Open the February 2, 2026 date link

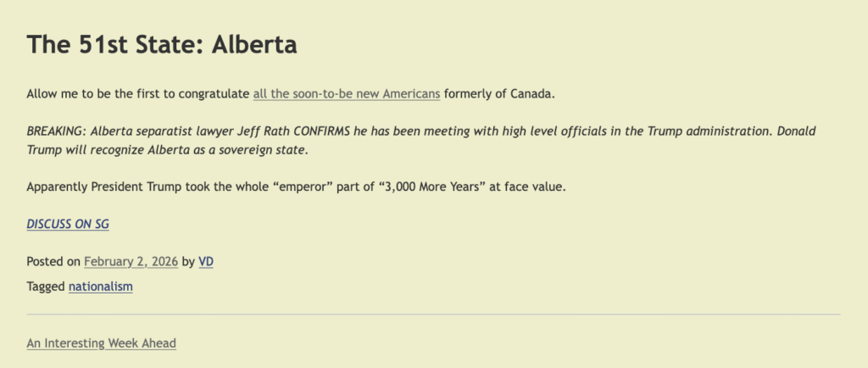131,262
